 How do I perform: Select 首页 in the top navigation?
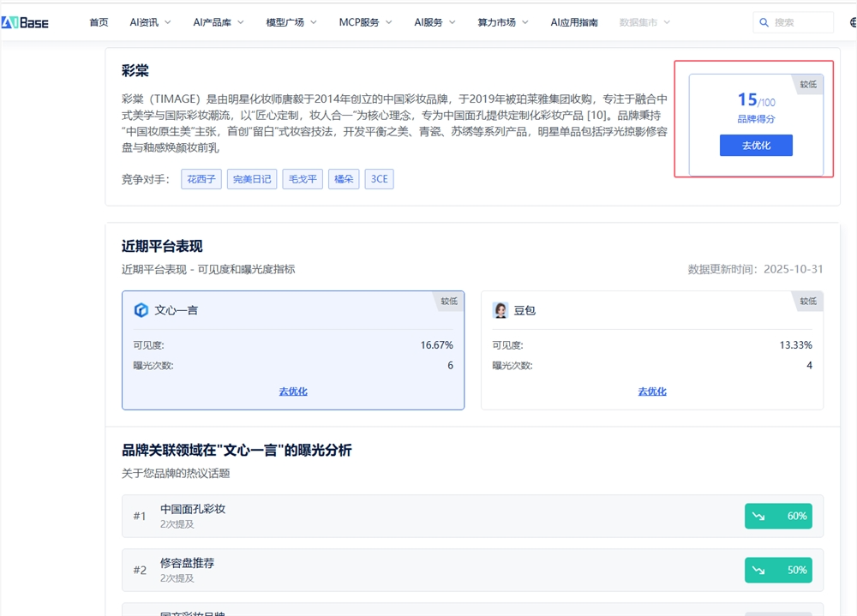(98, 22)
